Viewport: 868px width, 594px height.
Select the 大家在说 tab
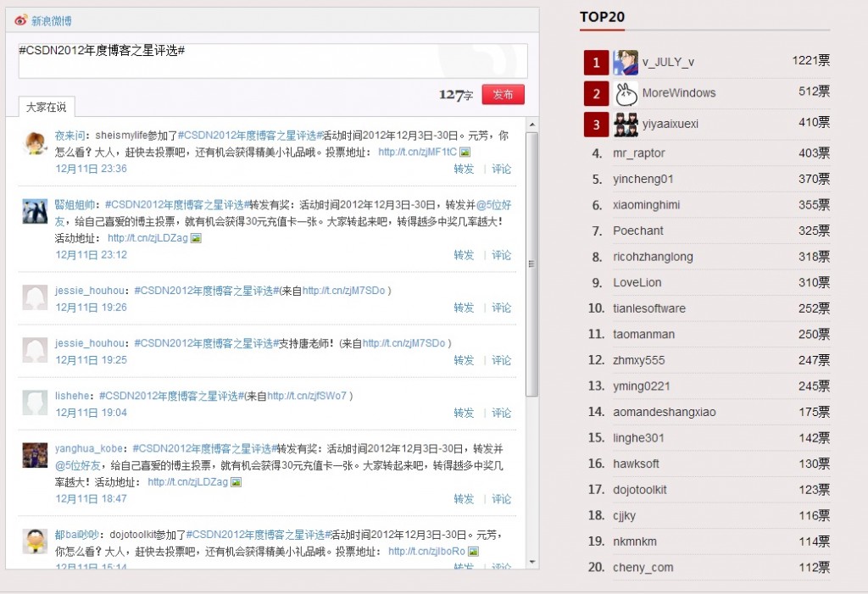pyautogui.click(x=46, y=108)
